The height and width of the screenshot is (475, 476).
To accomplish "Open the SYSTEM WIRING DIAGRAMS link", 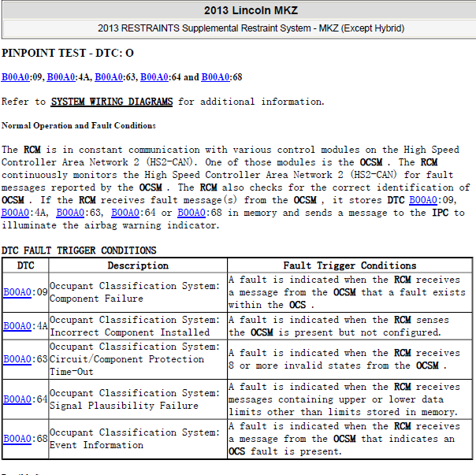I will point(111,102).
